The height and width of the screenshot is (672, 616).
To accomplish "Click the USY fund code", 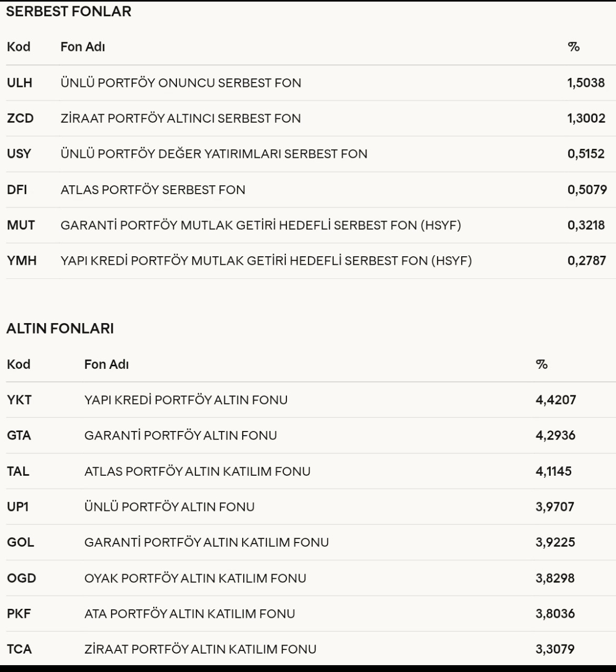I will click(19, 154).
